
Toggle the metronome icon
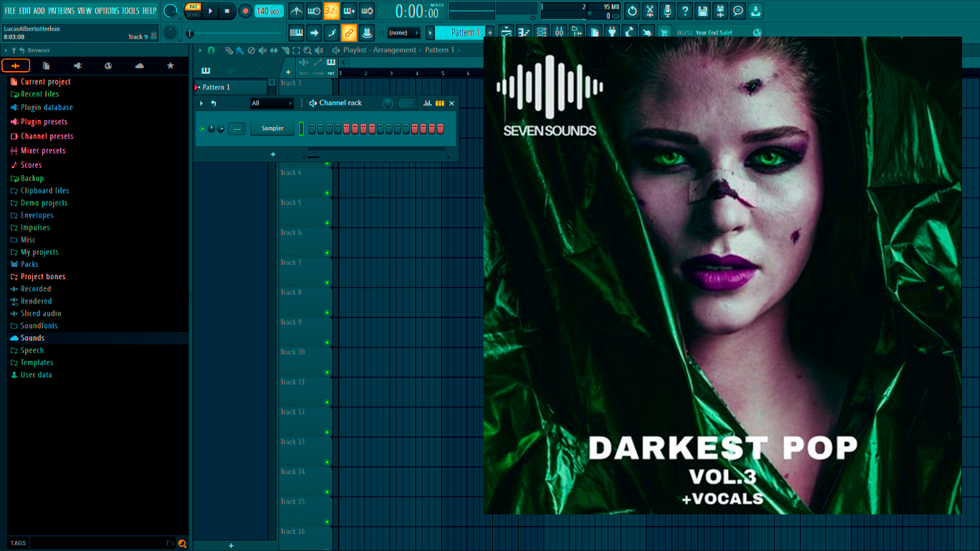(x=296, y=11)
